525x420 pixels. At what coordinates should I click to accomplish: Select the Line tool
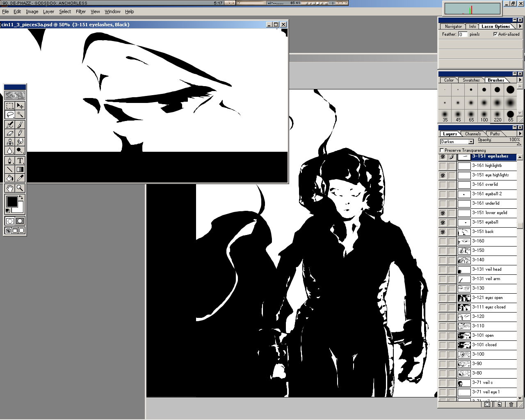(x=10, y=169)
